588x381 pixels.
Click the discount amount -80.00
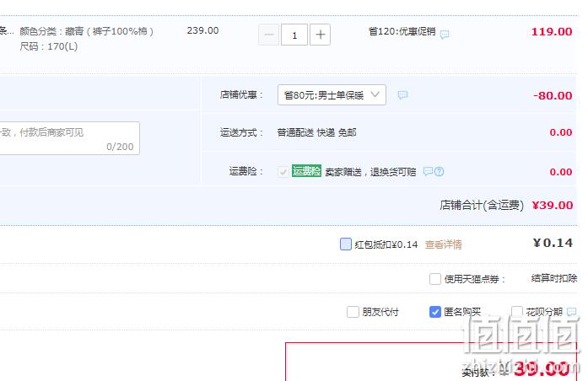tap(553, 96)
